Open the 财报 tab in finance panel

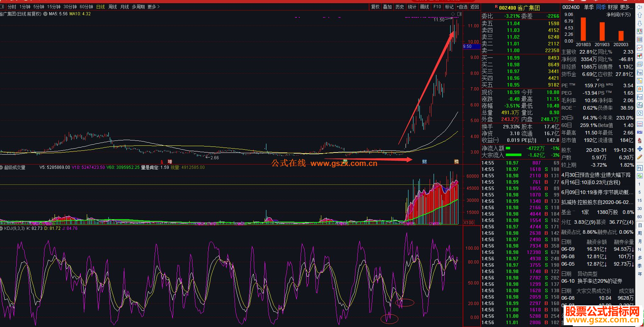[613, 7]
